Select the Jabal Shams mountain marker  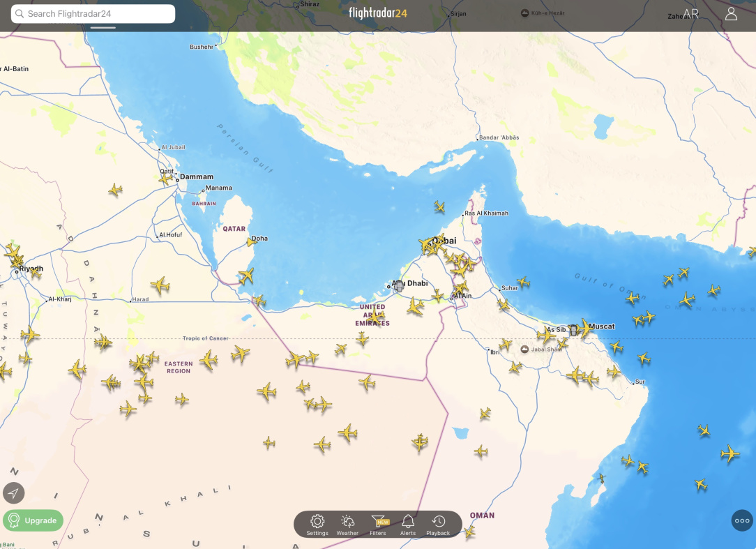tap(524, 349)
